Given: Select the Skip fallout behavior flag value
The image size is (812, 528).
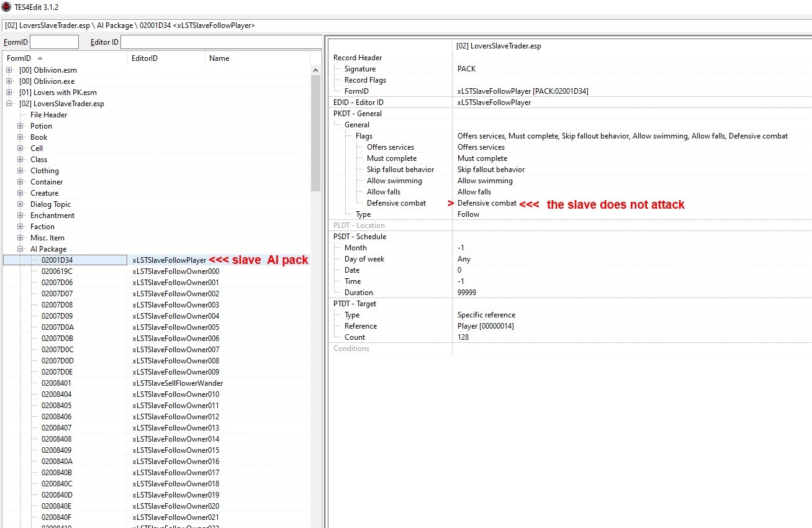Looking at the screenshot, I should pos(491,170).
